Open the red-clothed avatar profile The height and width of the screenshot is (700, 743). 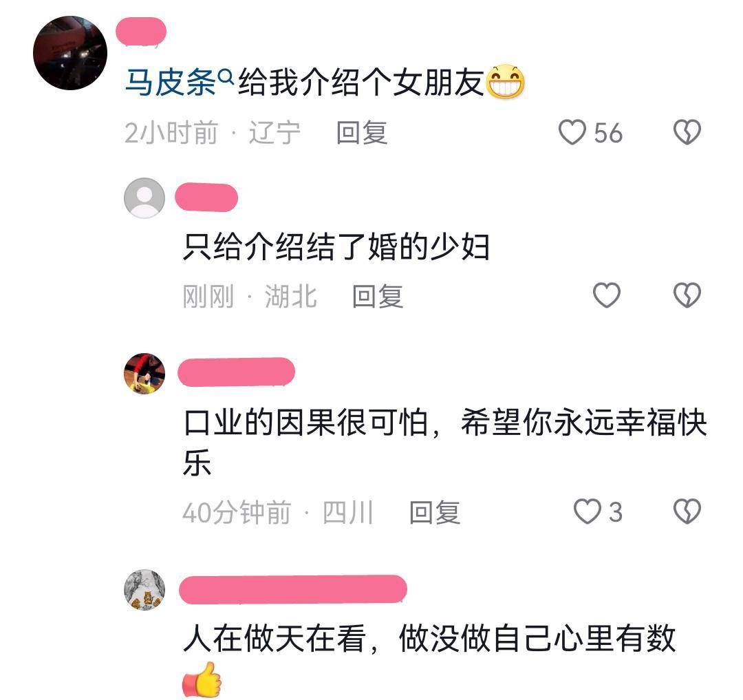[x=144, y=374]
